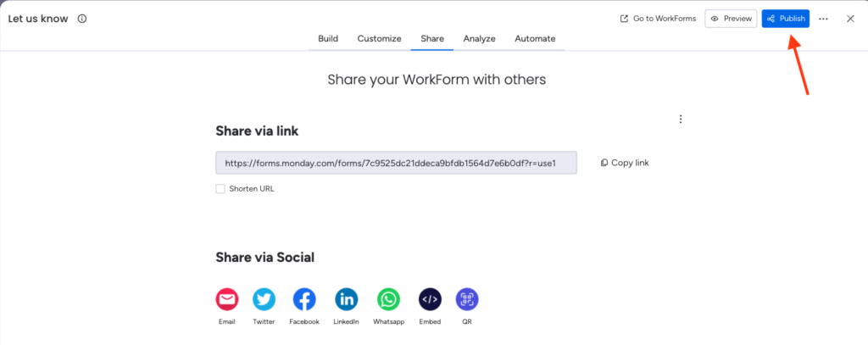Copy the form link

[x=625, y=163]
